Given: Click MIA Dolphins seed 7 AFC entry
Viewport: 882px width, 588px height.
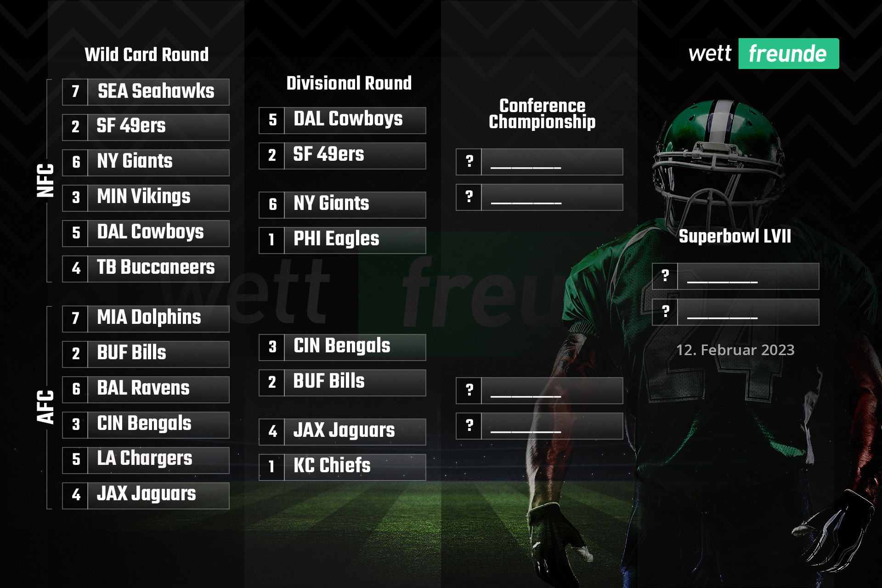Looking at the screenshot, I should click(x=144, y=320).
